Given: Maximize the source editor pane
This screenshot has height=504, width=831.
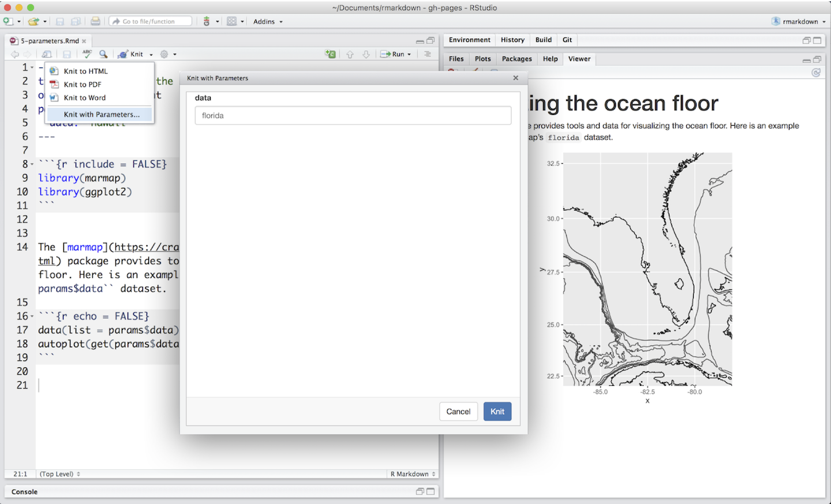Looking at the screenshot, I should point(431,40).
